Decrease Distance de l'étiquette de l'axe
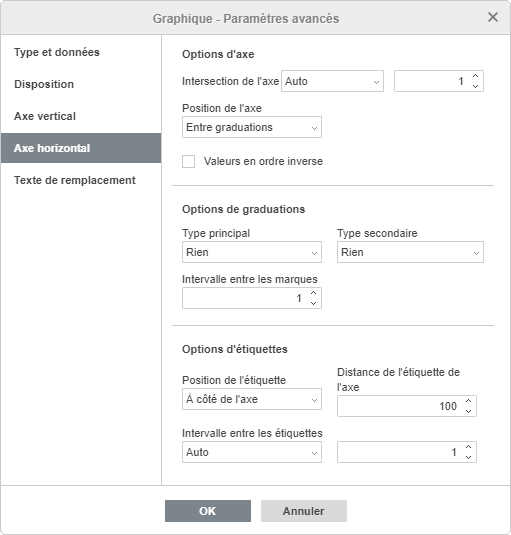Viewport: 511px width, 535px height. tap(468, 411)
